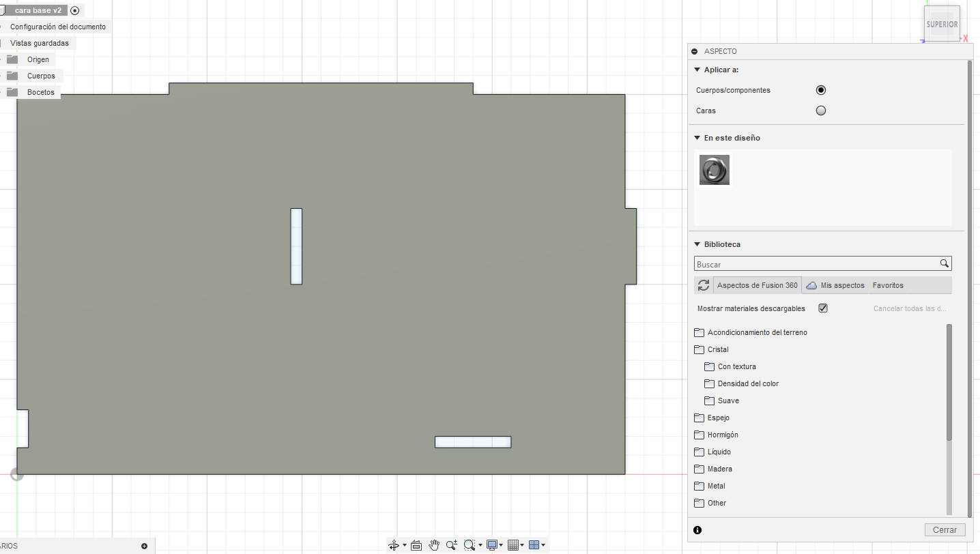This screenshot has height=554, width=980.
Task: Click 'Cancelar todas las d...' link
Action: [x=910, y=308]
